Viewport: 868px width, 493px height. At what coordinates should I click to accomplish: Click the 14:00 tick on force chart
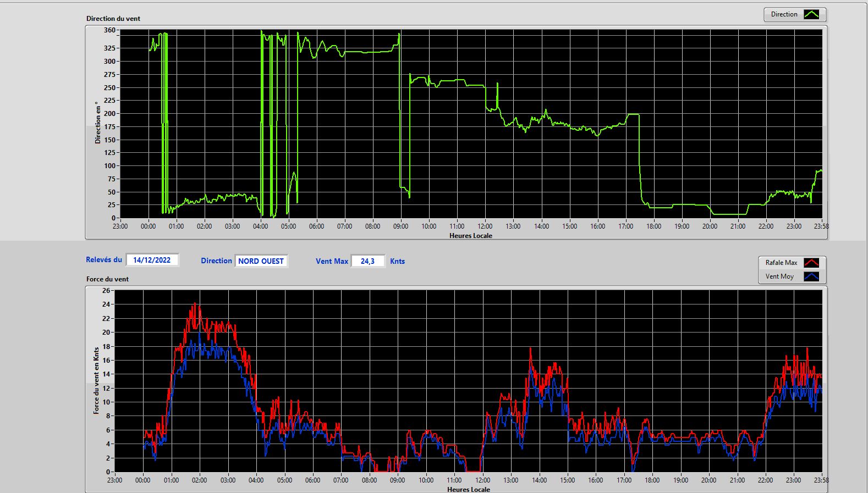pos(539,480)
